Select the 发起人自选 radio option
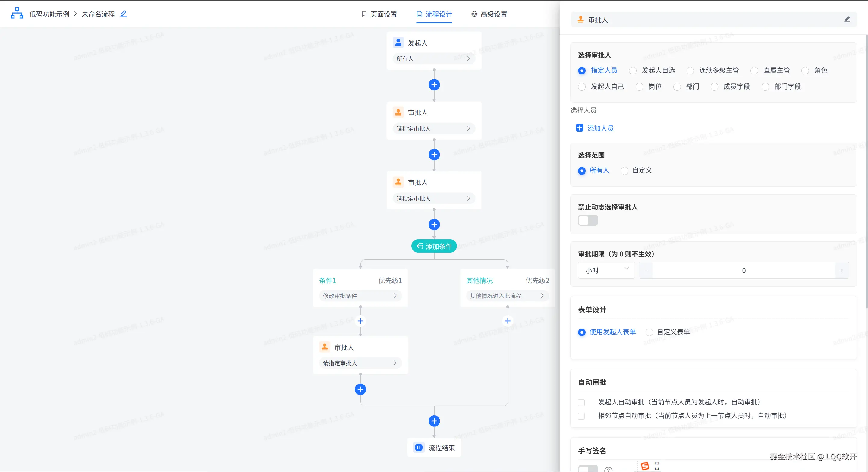The image size is (868, 472). tap(633, 71)
